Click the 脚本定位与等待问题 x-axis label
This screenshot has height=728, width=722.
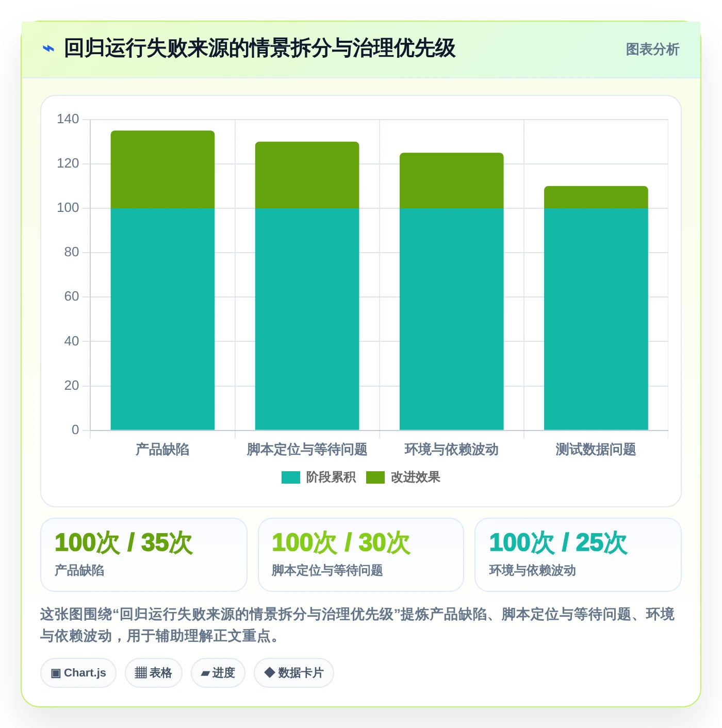click(307, 450)
